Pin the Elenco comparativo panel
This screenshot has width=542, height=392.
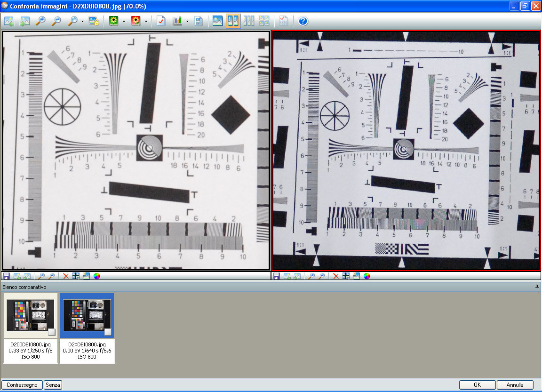537,287
